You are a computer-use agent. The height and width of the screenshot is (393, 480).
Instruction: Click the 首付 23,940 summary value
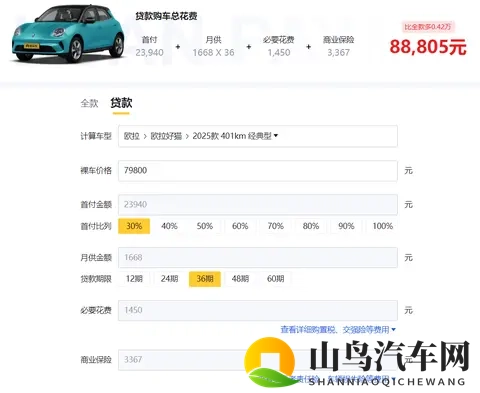click(x=149, y=52)
